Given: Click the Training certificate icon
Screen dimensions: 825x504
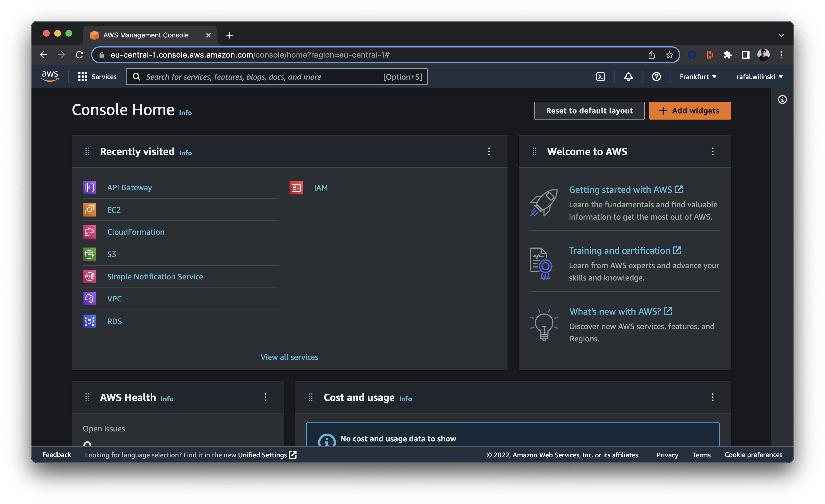Looking at the screenshot, I should coord(541,264).
